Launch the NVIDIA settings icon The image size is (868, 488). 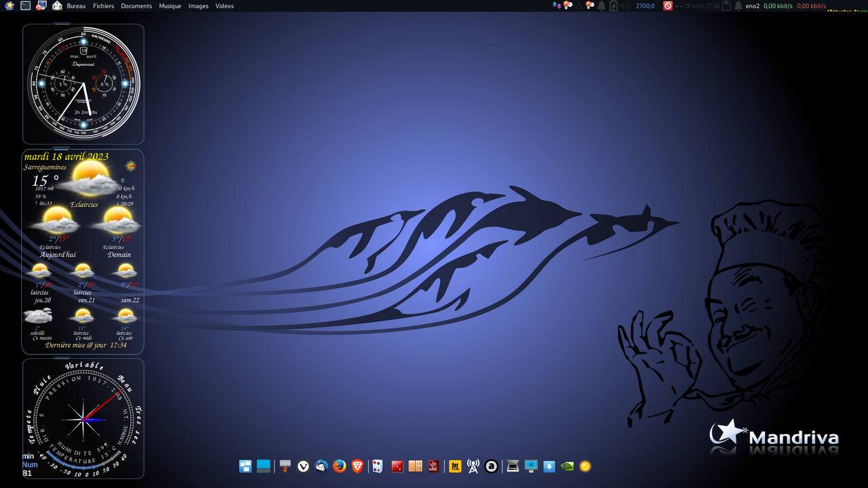pos(568,466)
